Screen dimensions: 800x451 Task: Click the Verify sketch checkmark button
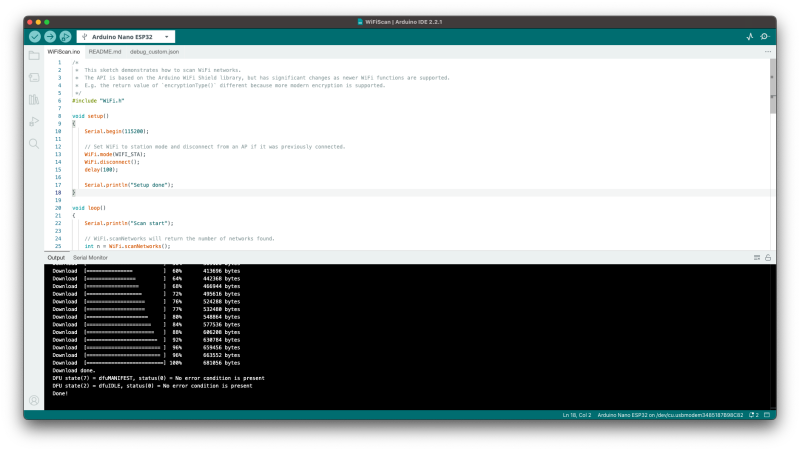35,37
